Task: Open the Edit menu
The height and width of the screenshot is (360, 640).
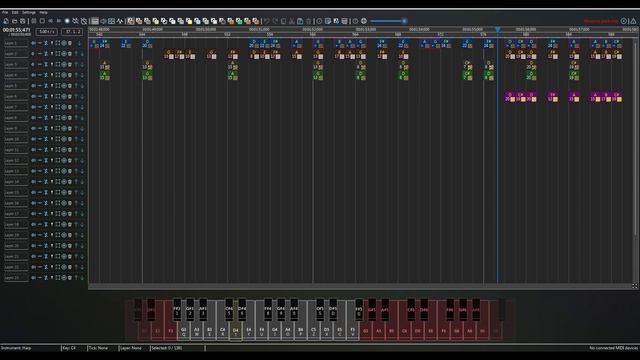Action: 15,12
